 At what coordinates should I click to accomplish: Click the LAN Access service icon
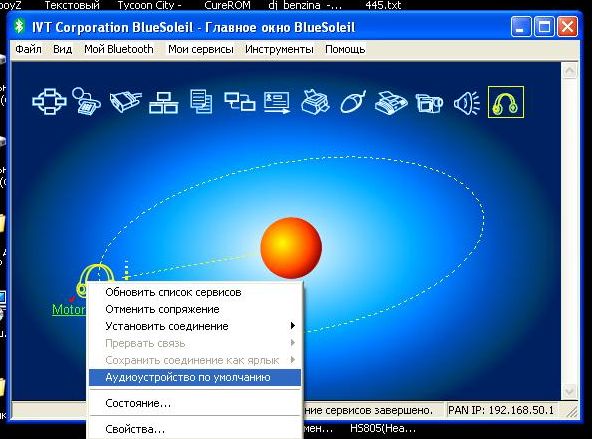163,102
